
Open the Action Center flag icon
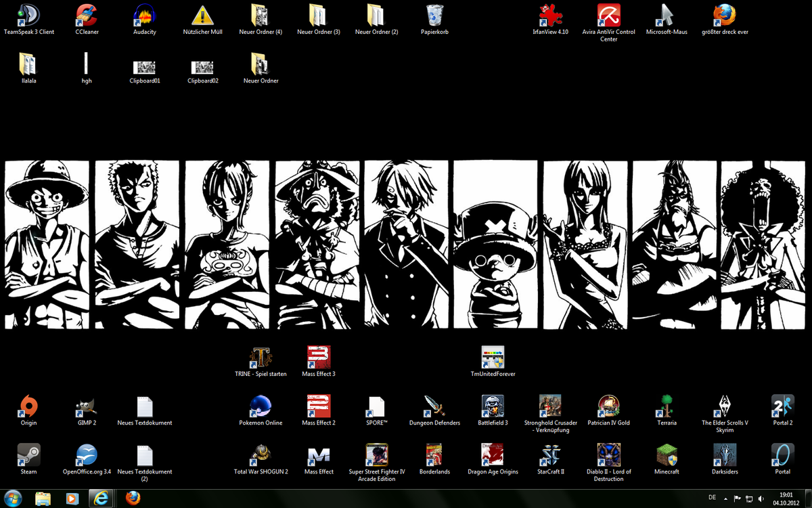pos(738,498)
